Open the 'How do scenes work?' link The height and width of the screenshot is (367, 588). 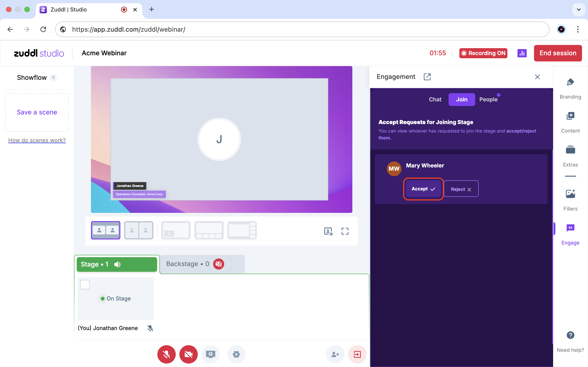tap(37, 140)
